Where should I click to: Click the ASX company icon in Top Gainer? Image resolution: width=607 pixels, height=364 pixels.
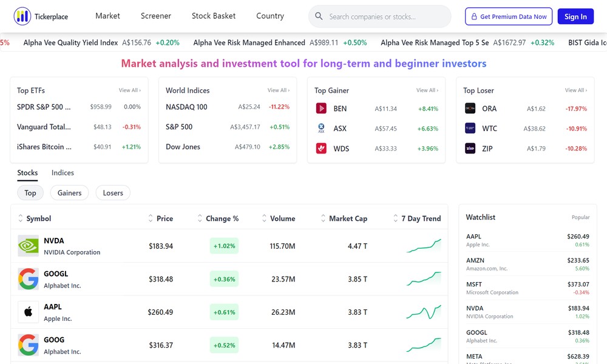(x=321, y=129)
